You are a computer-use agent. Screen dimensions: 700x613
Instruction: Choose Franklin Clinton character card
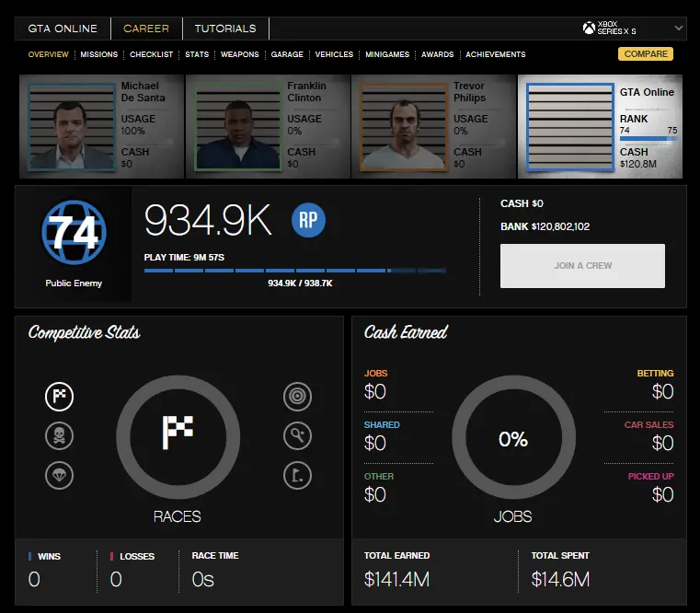click(x=268, y=127)
